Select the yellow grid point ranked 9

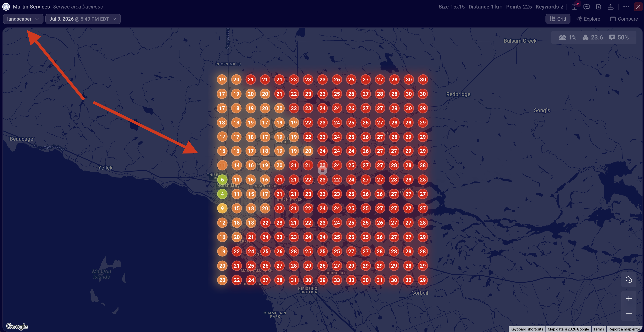click(222, 208)
